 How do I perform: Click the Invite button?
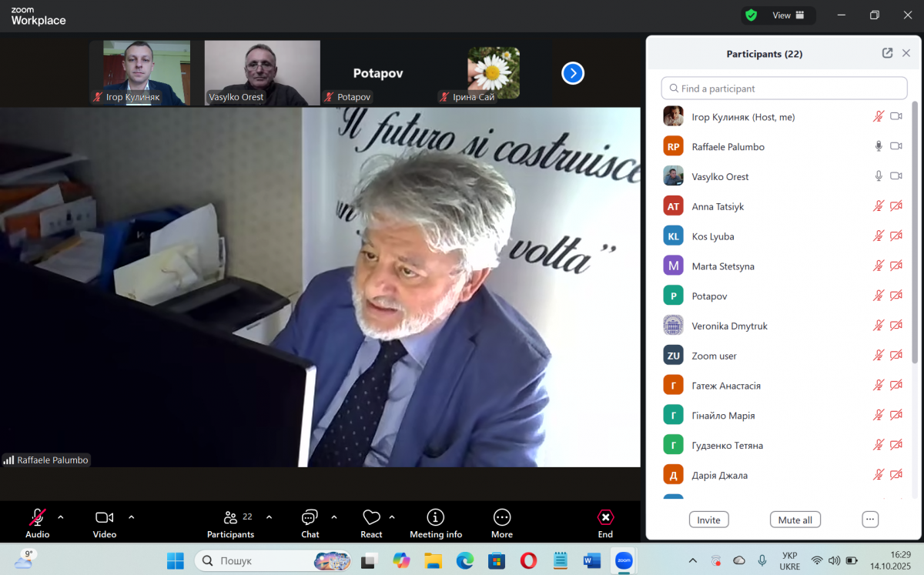[708, 520]
